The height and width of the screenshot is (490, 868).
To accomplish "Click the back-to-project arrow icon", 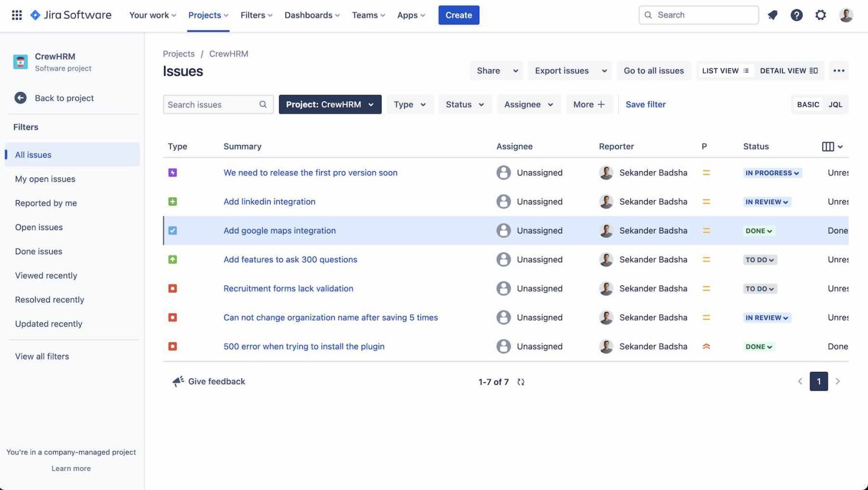I will click(x=20, y=97).
